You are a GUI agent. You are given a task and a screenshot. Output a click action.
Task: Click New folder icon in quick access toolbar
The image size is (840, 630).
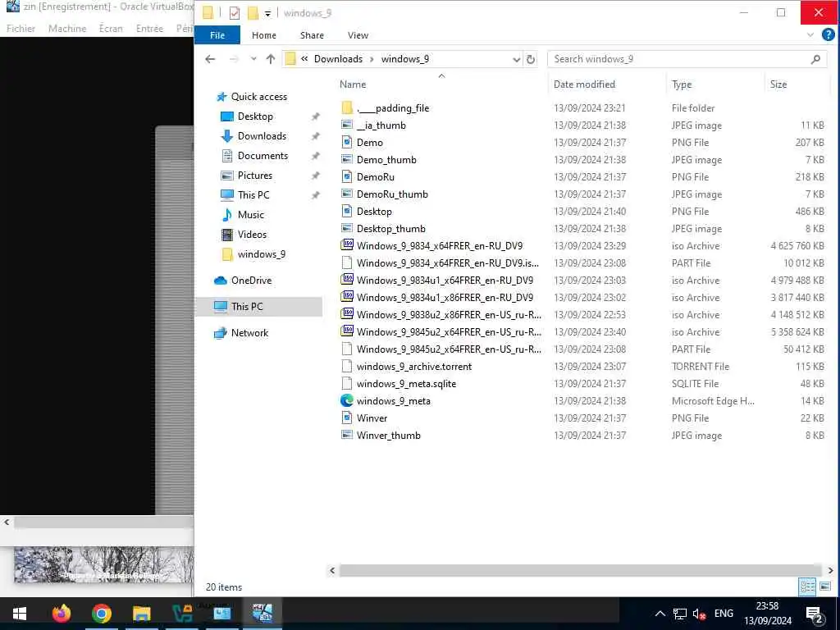click(x=253, y=13)
